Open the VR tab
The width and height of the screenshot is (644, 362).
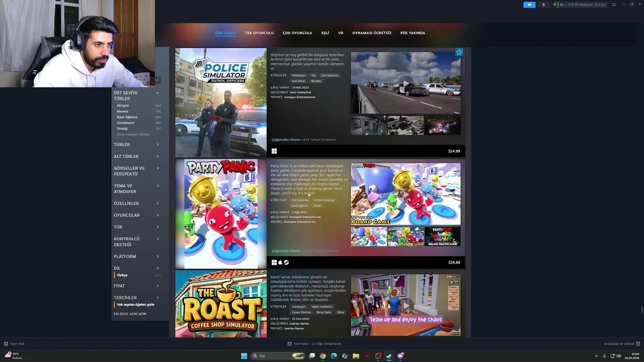[341, 33]
